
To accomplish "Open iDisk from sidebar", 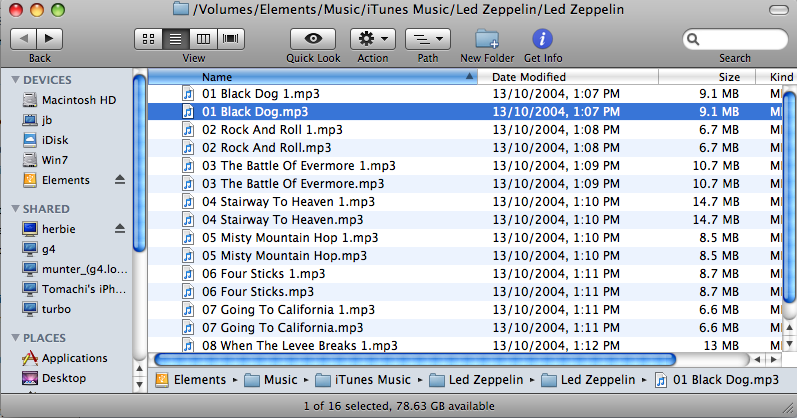I will pos(45,140).
